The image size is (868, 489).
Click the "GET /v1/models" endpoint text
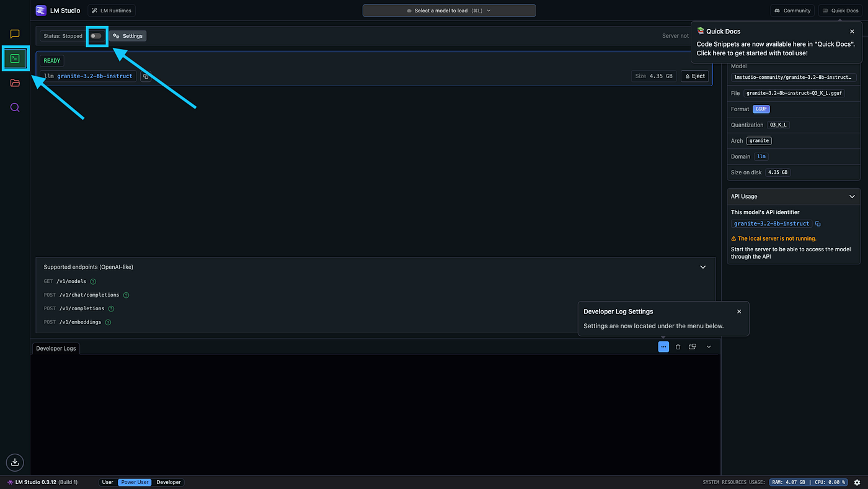click(66, 282)
